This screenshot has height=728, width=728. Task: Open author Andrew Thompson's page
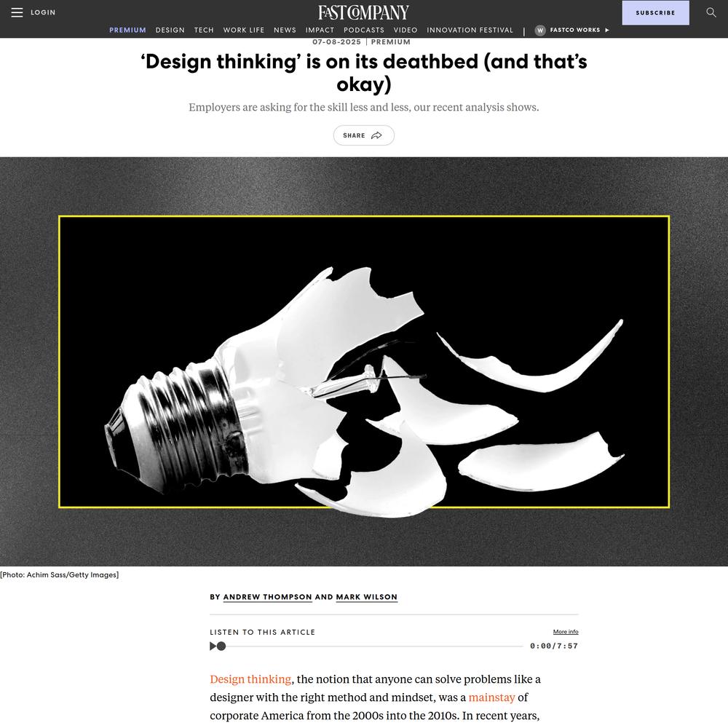267,597
